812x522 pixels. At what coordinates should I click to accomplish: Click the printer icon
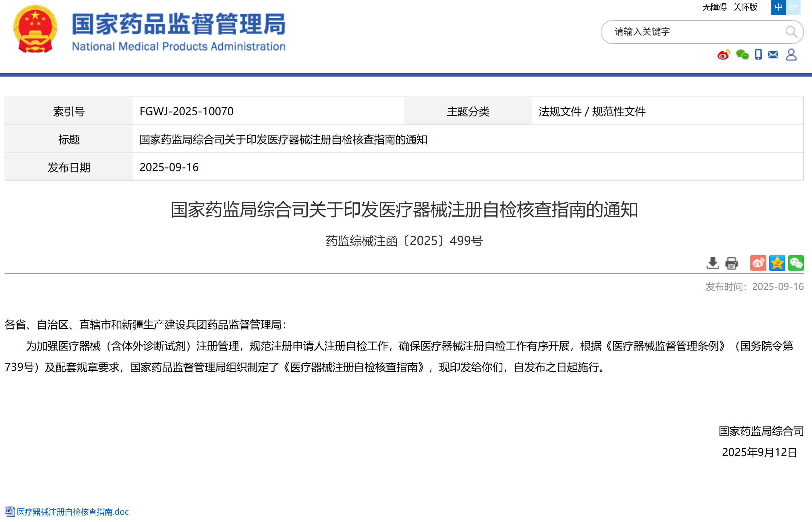pos(731,263)
